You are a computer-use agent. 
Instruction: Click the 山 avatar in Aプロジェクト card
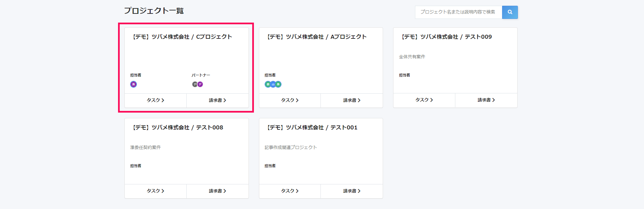tap(273, 84)
